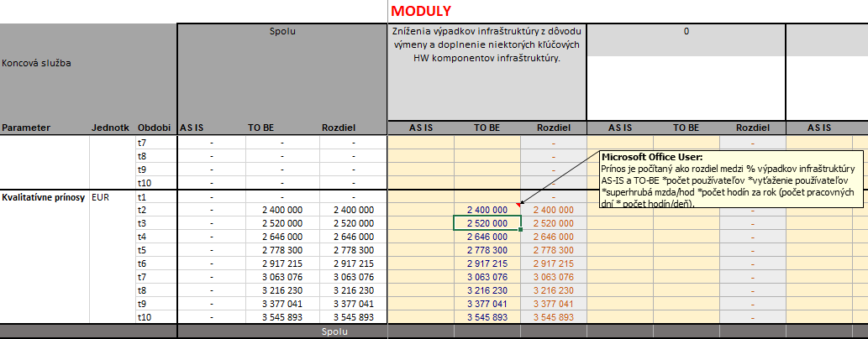Select blue 2 917 215 in module TO BE
868x339 pixels.
pyautogui.click(x=487, y=263)
